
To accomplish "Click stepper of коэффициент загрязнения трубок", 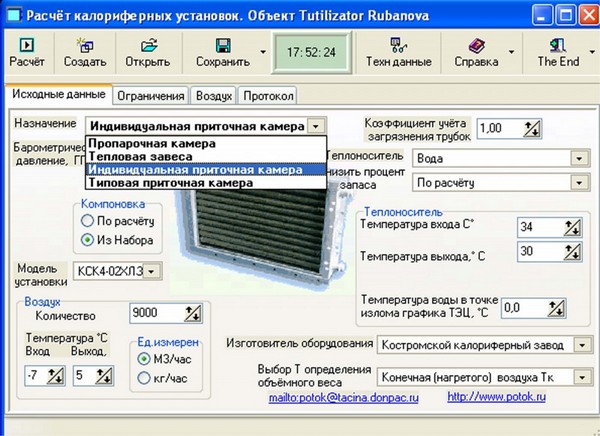I will pyautogui.click(x=532, y=129).
